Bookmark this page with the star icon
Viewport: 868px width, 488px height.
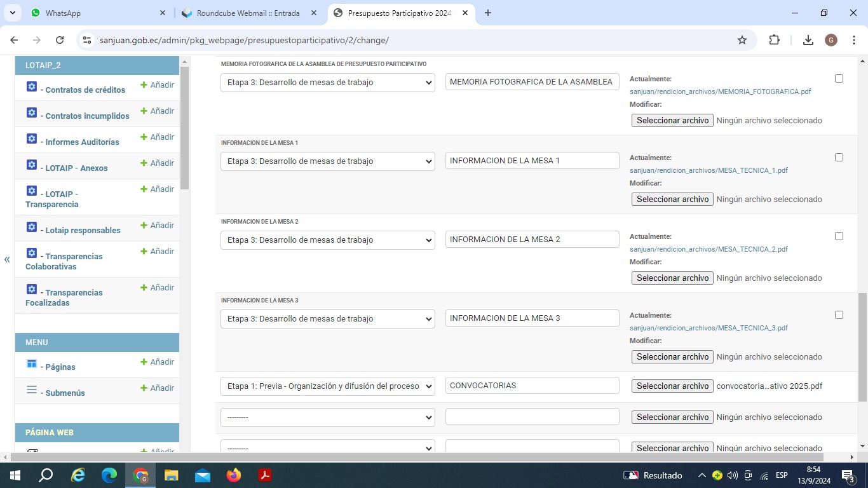coord(742,40)
